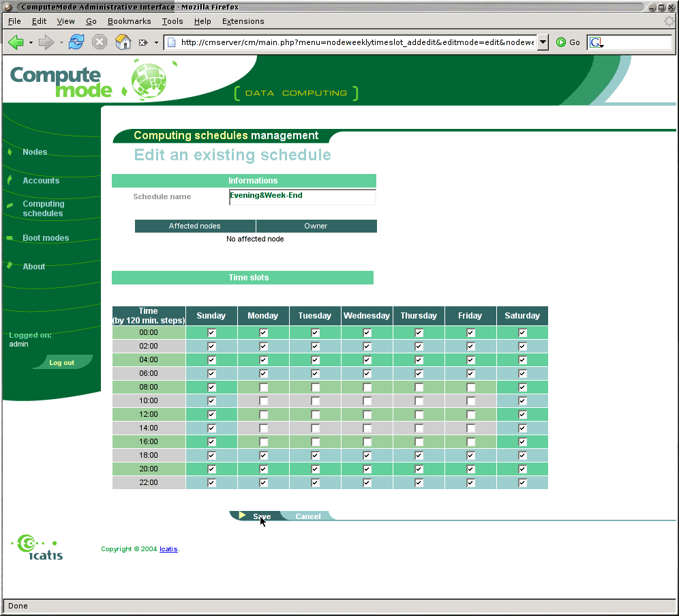Click the Affected nodes column header
The height and width of the screenshot is (616, 679).
[x=195, y=226]
